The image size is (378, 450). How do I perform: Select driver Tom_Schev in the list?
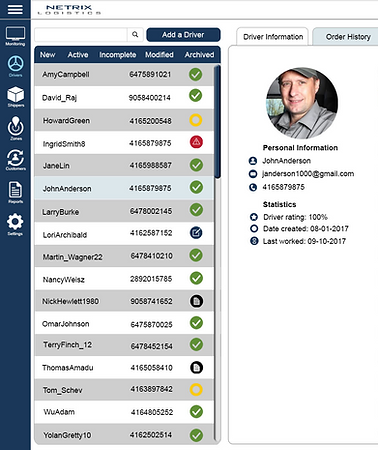124,390
